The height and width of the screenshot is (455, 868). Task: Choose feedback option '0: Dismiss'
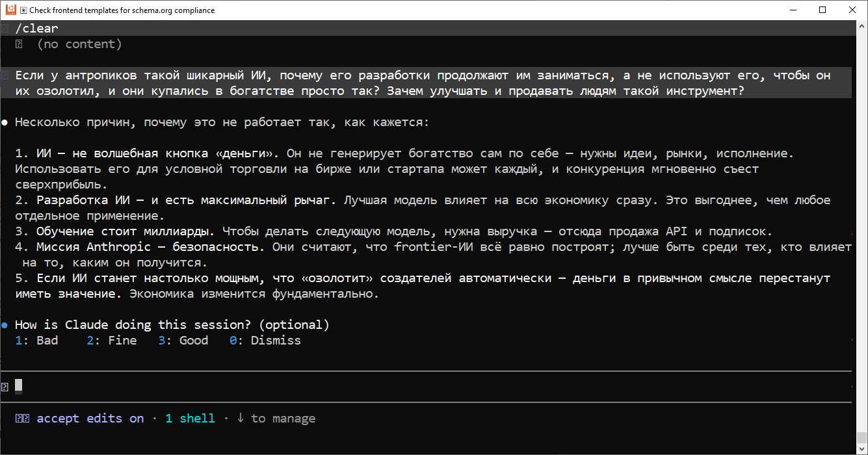[x=265, y=341]
